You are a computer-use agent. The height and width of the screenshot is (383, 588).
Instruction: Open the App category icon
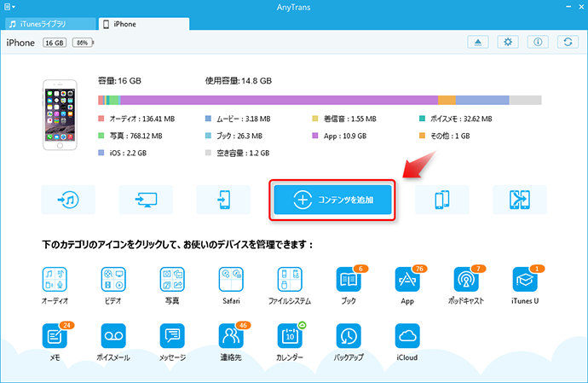[x=407, y=280]
